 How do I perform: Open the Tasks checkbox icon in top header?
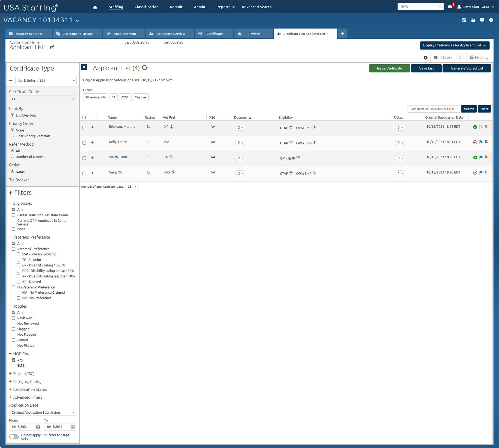pos(464,20)
